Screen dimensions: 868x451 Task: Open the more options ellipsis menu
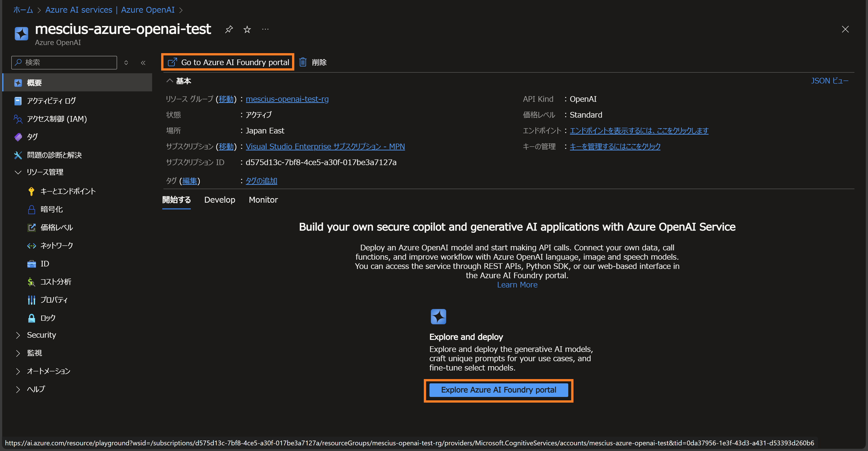(265, 29)
